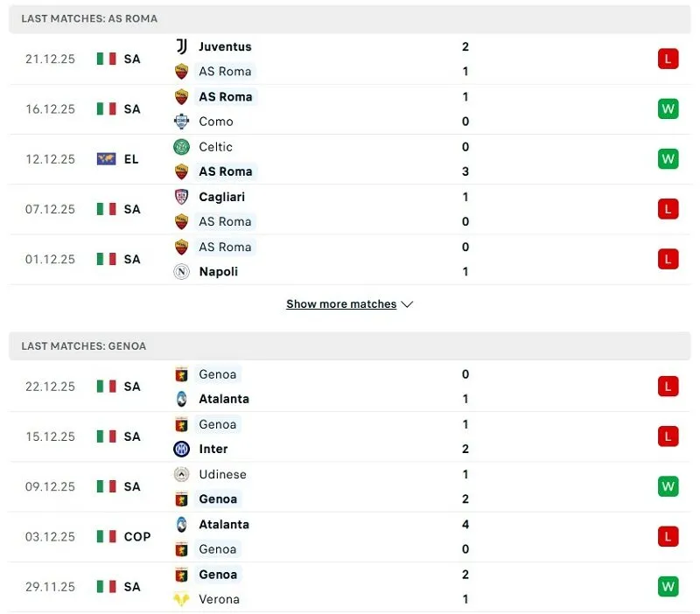Screen dimensions: 700x614
Task: Click the date 22.12.25 entry
Action: pos(50,386)
